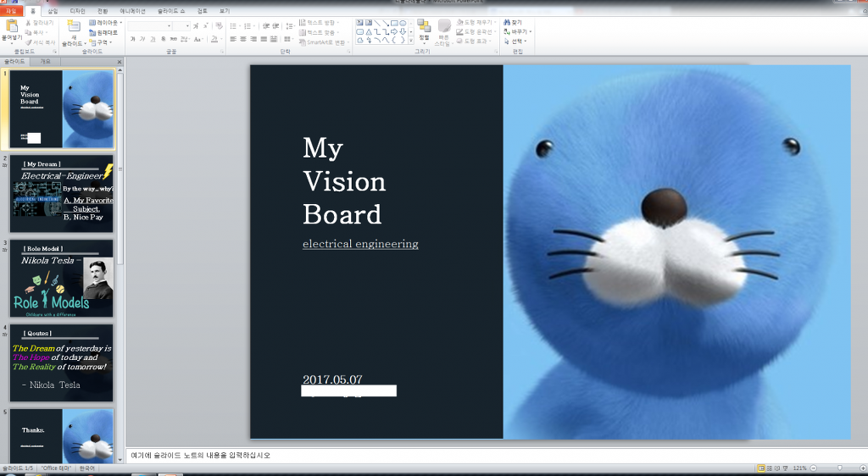Image resolution: width=868 pixels, height=476 pixels.
Task: Click the Quick Styles (빠른 스타일) button
Action: pyautogui.click(x=443, y=32)
